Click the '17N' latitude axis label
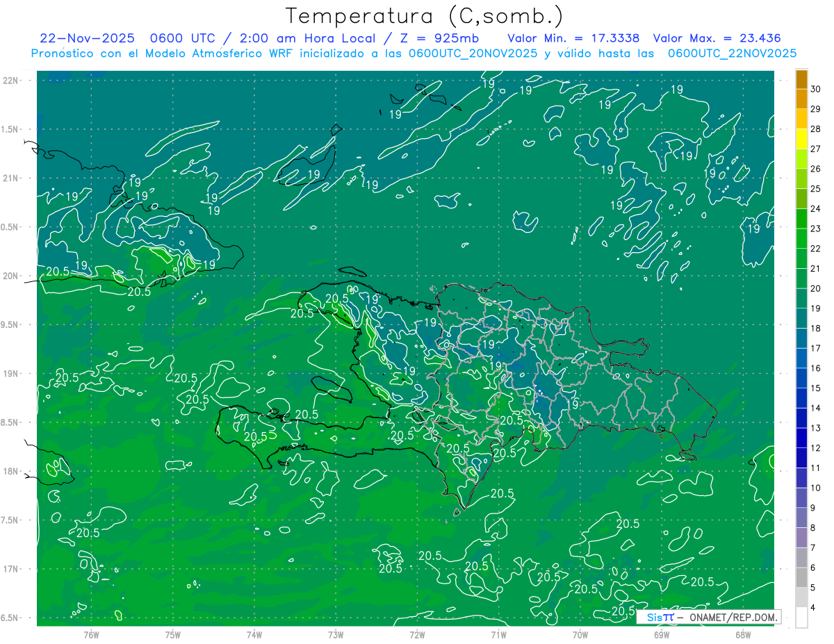This screenshot has height=644, width=834. (10, 569)
